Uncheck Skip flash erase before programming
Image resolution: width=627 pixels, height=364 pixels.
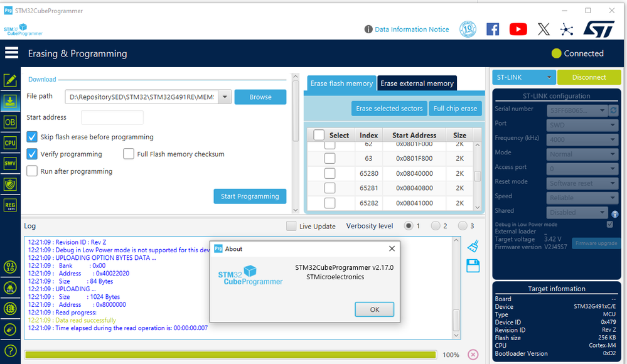pyautogui.click(x=32, y=137)
